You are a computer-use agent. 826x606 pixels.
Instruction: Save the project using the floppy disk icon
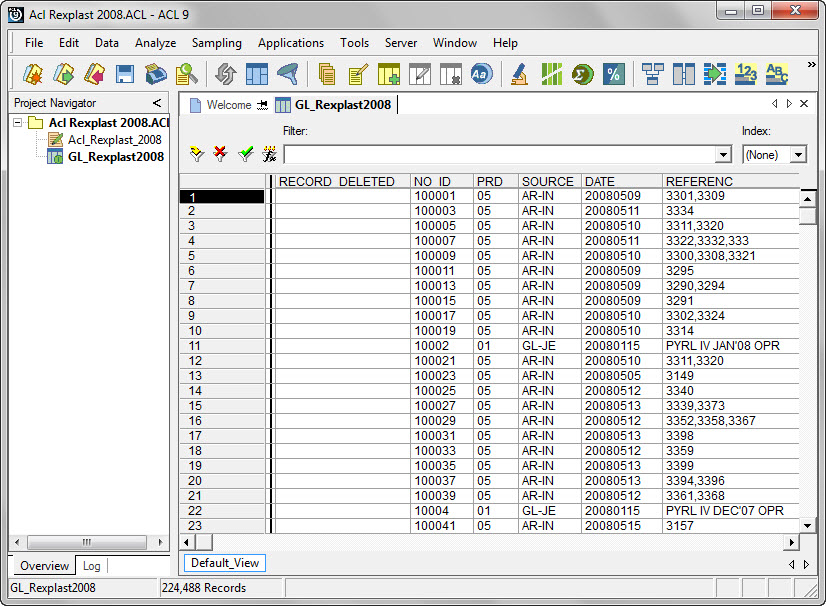click(125, 74)
